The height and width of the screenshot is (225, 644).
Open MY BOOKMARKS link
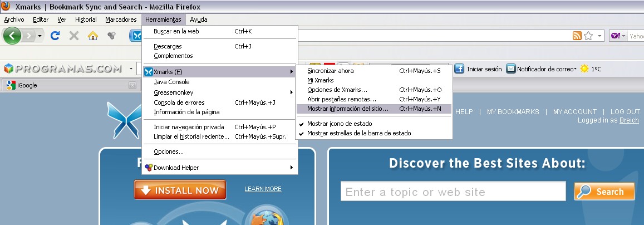click(x=513, y=112)
